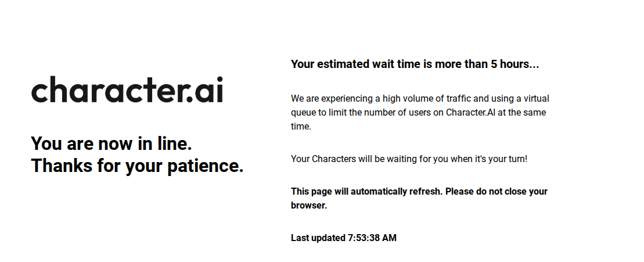Viewport: 644px width, 262px height.
Task: Click the estimated wait time heading
Action: point(415,64)
